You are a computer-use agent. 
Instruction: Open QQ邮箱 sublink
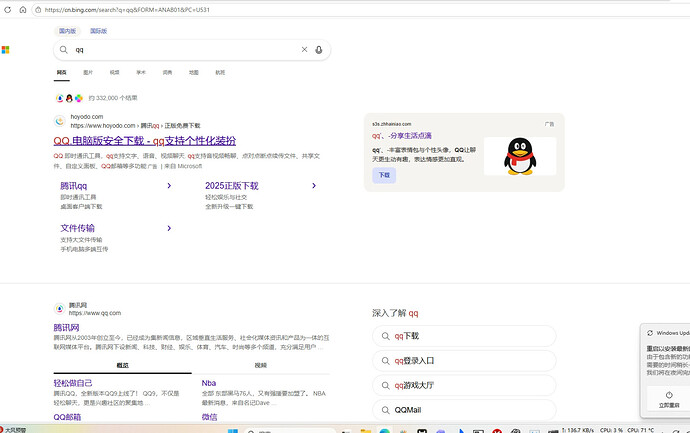coord(67,417)
